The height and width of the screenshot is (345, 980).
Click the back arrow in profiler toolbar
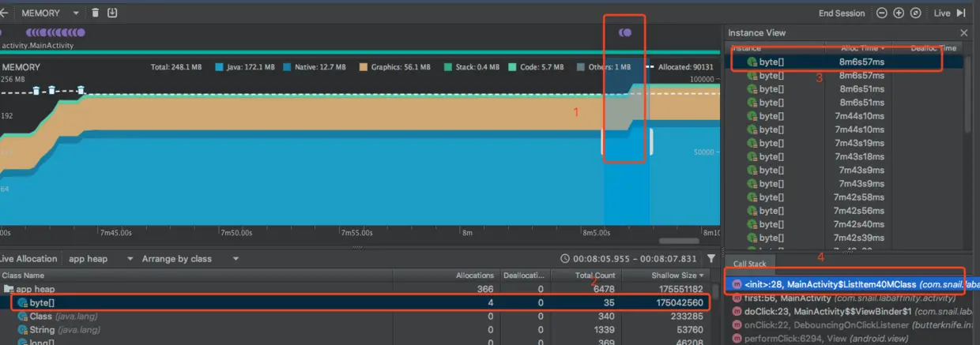click(x=5, y=13)
